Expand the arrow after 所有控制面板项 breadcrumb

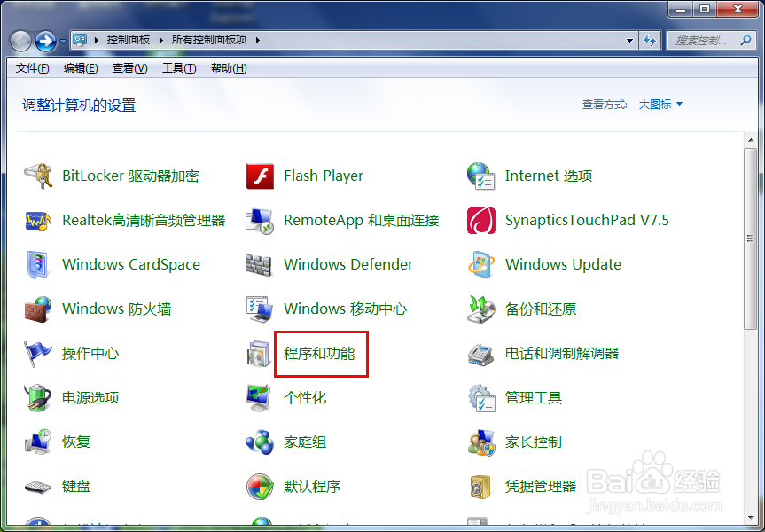pyautogui.click(x=257, y=40)
